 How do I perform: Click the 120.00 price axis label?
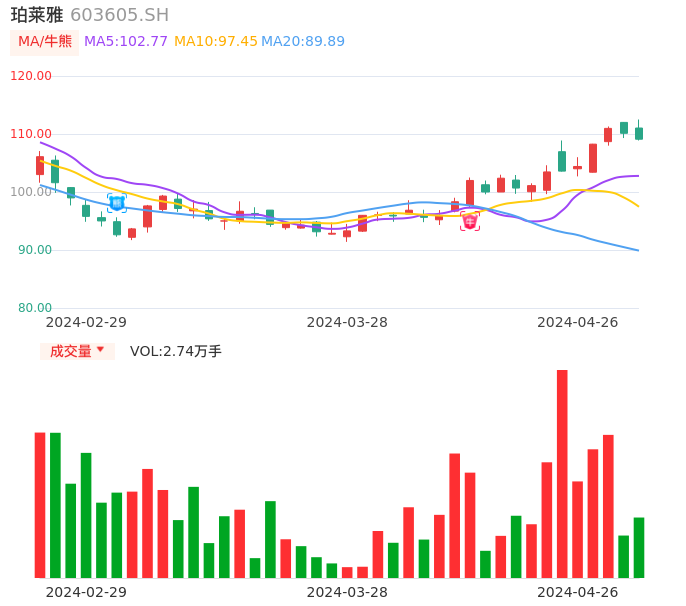pyautogui.click(x=31, y=76)
